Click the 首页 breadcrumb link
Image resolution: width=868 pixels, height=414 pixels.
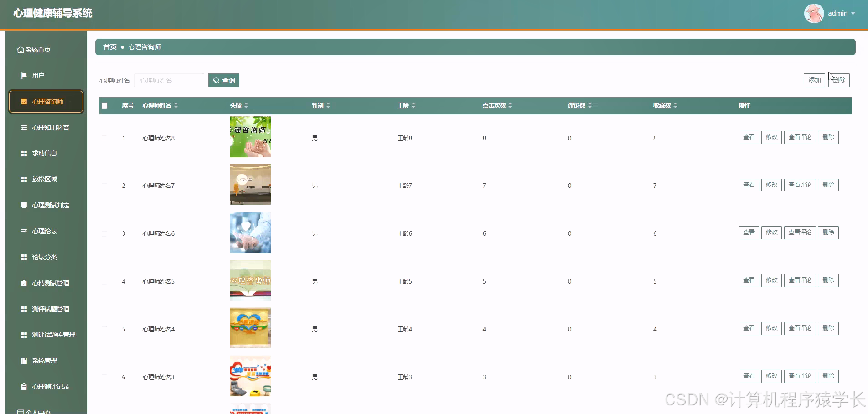pos(110,47)
